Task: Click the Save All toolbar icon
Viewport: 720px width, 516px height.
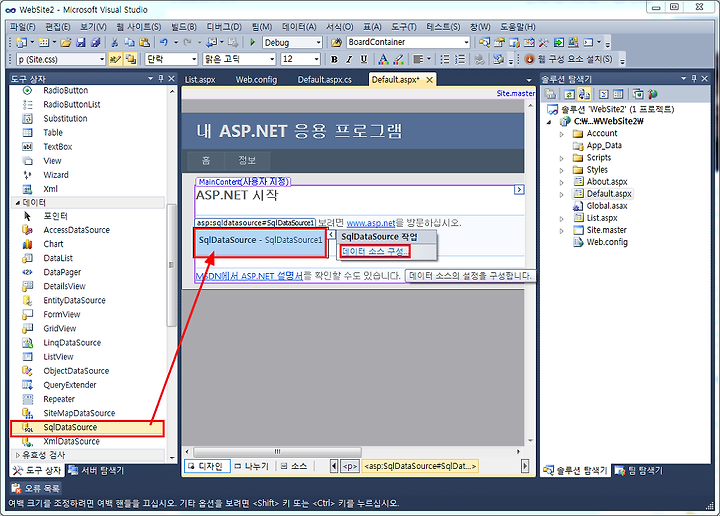Action: (96, 43)
